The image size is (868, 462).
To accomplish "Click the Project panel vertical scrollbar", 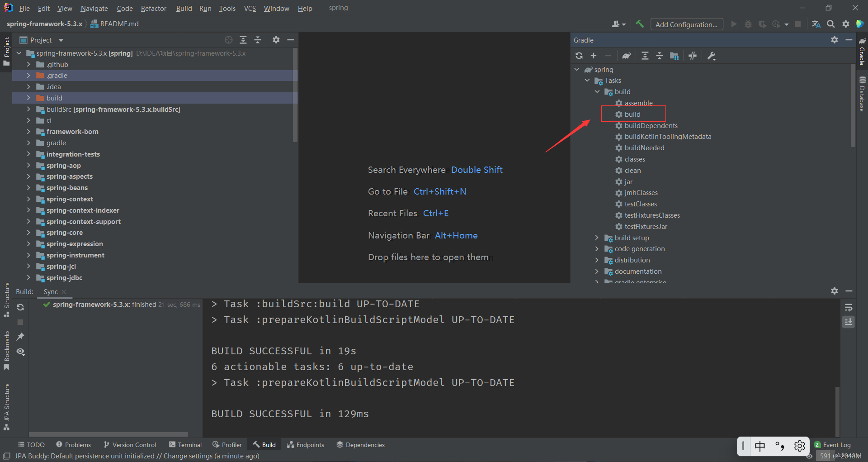I will click(x=295, y=95).
